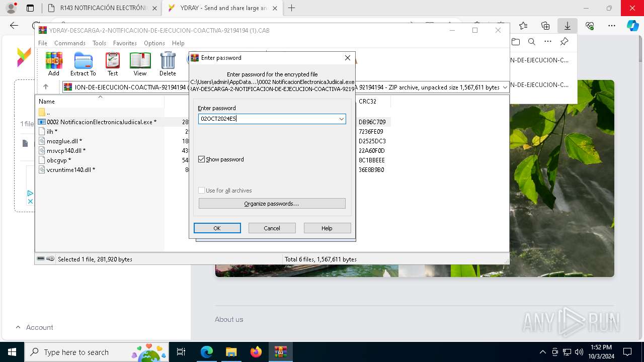Pin the downloads panel
This screenshot has height=362, width=644.
point(564,42)
